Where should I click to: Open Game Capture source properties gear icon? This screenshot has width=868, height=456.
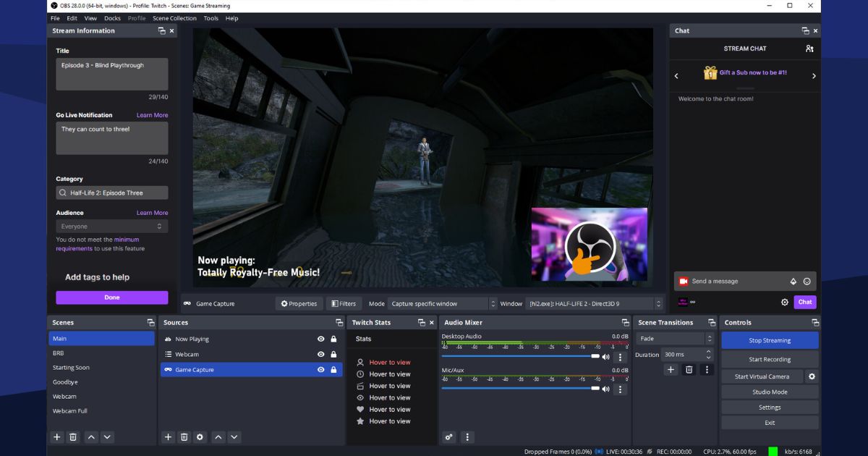201,437
